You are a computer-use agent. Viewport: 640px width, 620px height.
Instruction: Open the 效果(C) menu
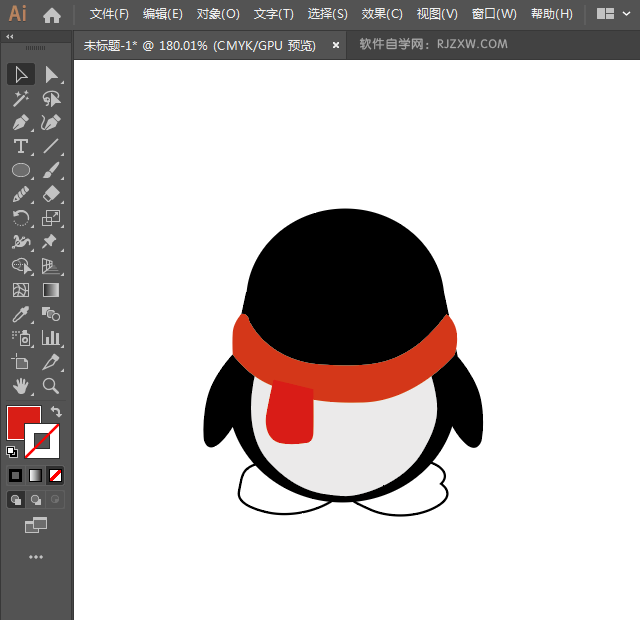[x=382, y=14]
